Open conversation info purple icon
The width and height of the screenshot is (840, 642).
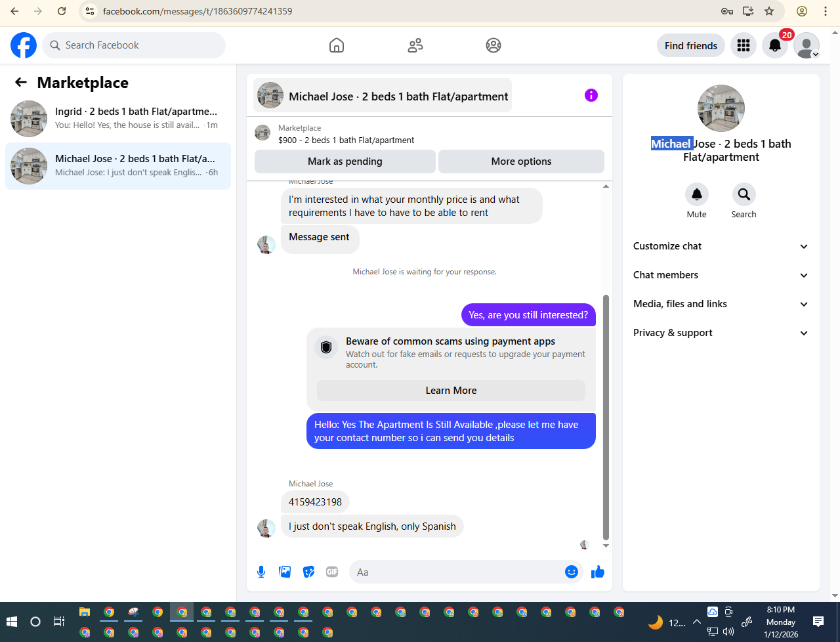pos(591,95)
